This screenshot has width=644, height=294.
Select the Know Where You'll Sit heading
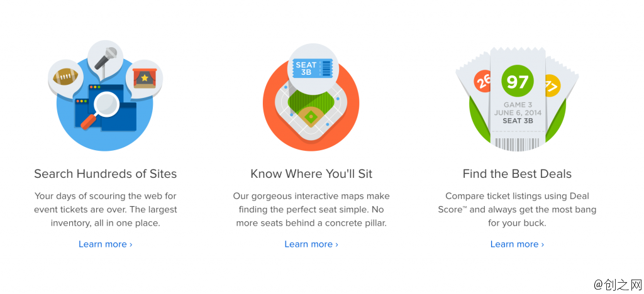point(311,174)
